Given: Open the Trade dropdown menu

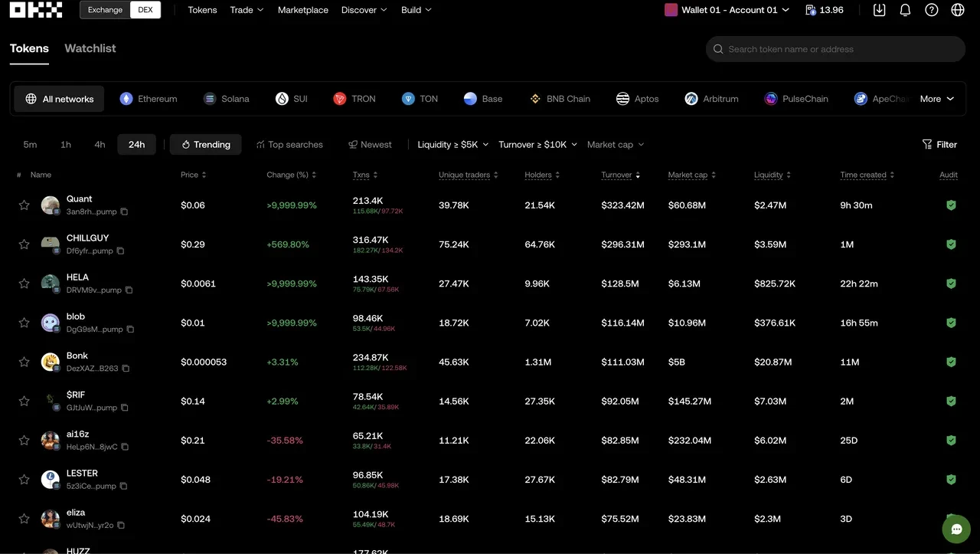Looking at the screenshot, I should tap(247, 10).
